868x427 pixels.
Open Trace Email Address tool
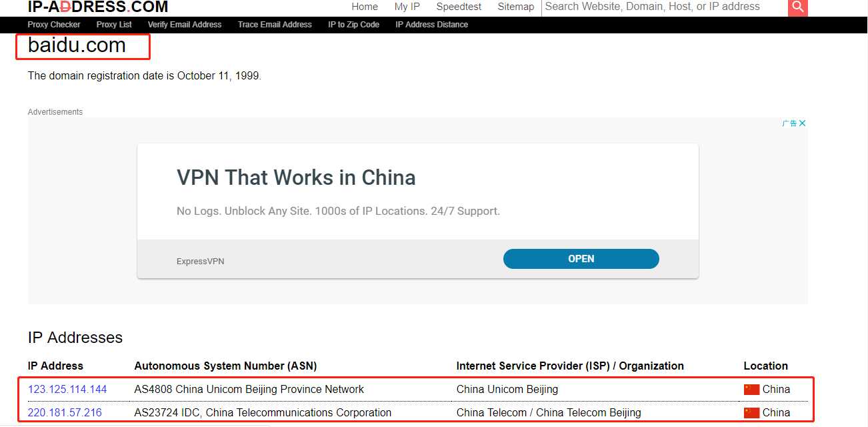tap(275, 25)
